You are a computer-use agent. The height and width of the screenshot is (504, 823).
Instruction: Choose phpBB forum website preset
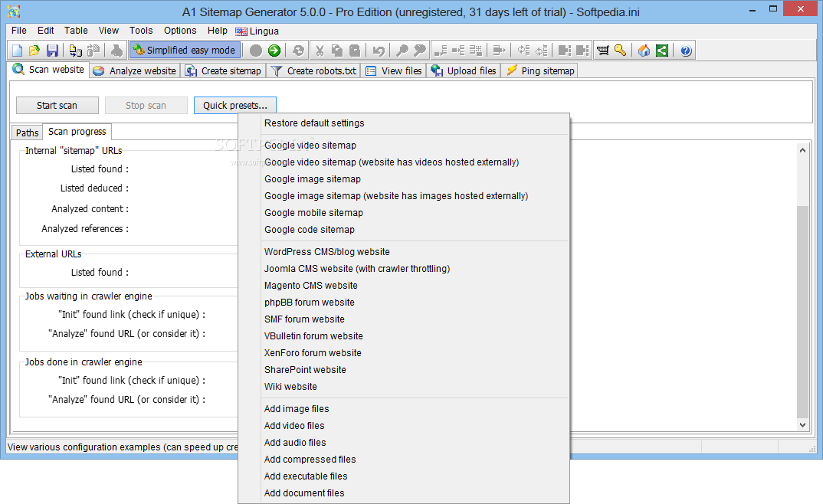coord(309,302)
